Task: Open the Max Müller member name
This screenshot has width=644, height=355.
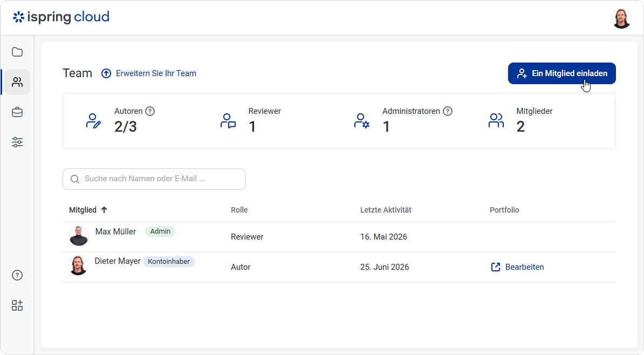Action: tap(115, 231)
